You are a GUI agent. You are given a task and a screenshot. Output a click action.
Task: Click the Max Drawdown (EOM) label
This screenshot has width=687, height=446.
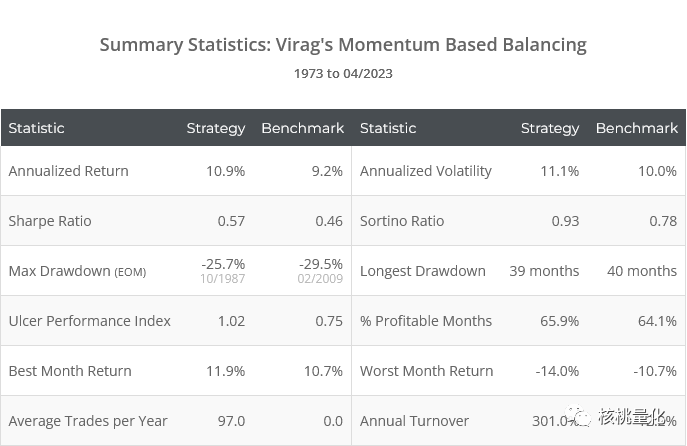coord(77,271)
